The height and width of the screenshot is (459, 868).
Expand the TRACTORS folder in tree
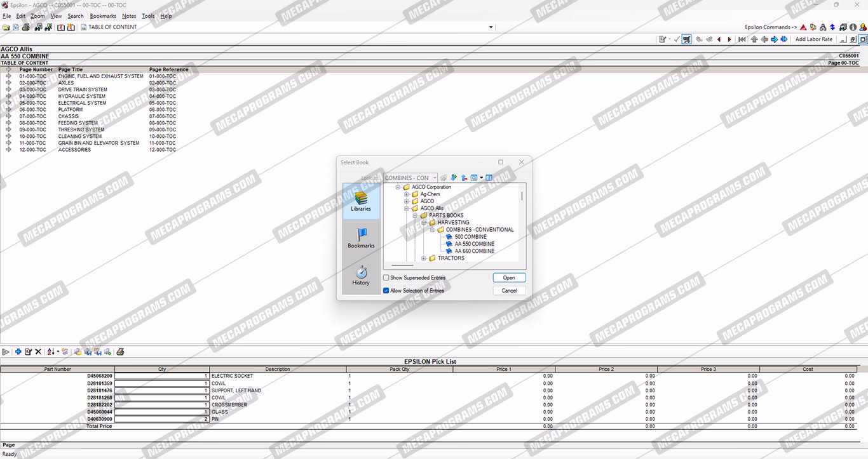tap(424, 258)
